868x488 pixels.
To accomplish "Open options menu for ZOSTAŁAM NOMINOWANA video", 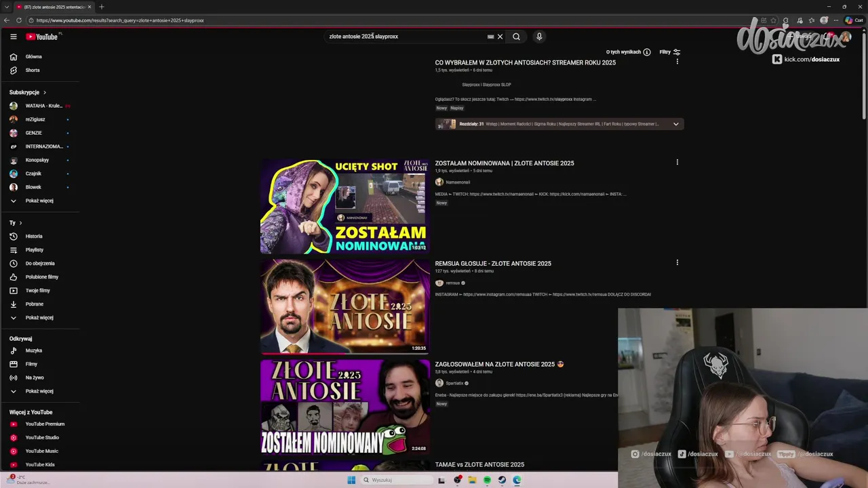I will pos(677,162).
